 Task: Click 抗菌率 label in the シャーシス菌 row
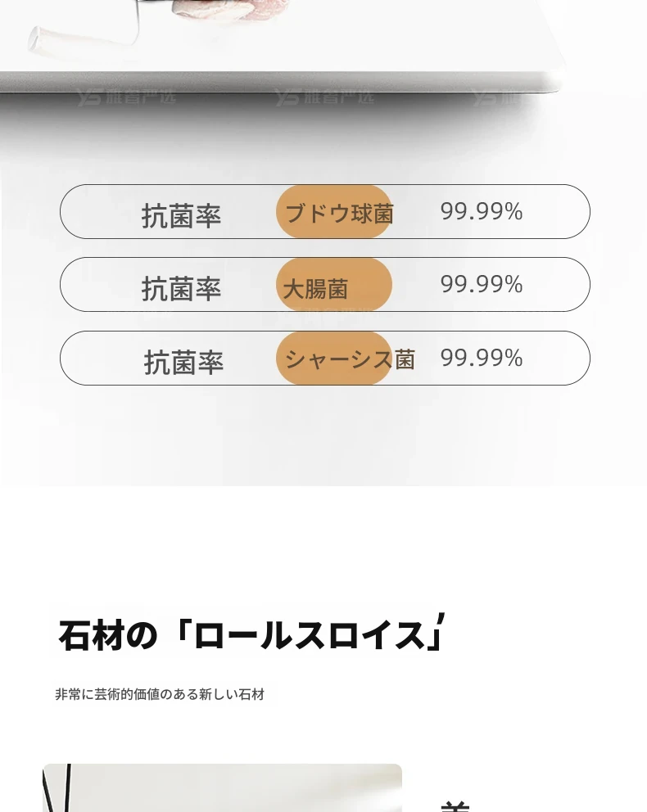(183, 363)
